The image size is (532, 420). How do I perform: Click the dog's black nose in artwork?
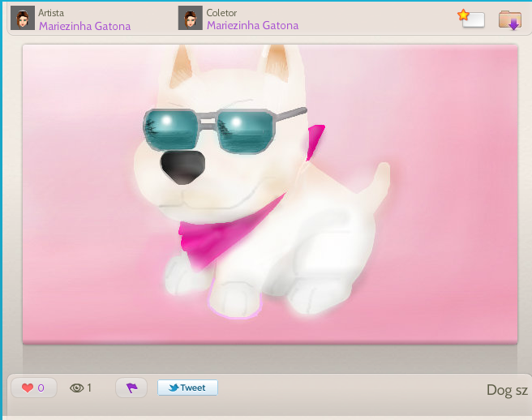pyautogui.click(x=183, y=165)
